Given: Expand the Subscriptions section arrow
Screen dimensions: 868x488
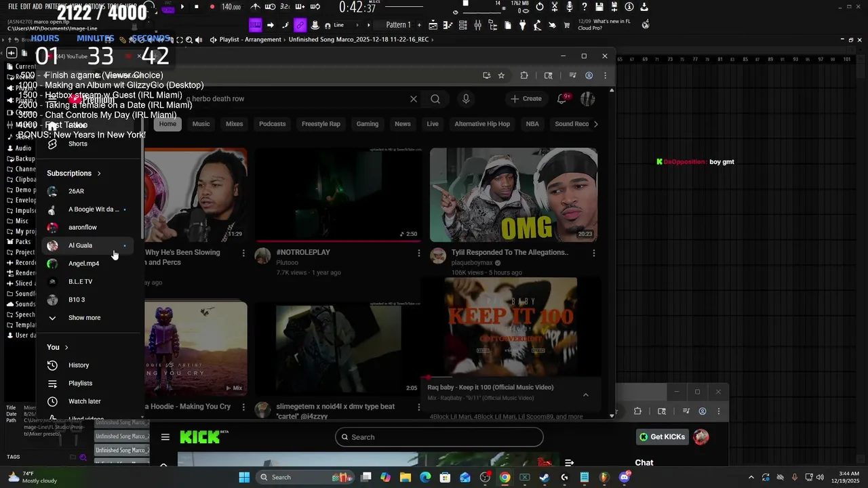Looking at the screenshot, I should pyautogui.click(x=99, y=174).
